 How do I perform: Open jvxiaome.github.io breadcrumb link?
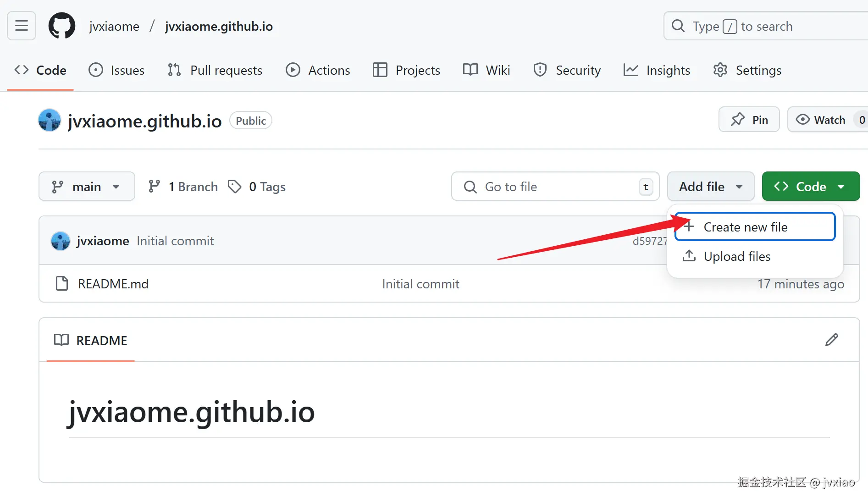219,26
